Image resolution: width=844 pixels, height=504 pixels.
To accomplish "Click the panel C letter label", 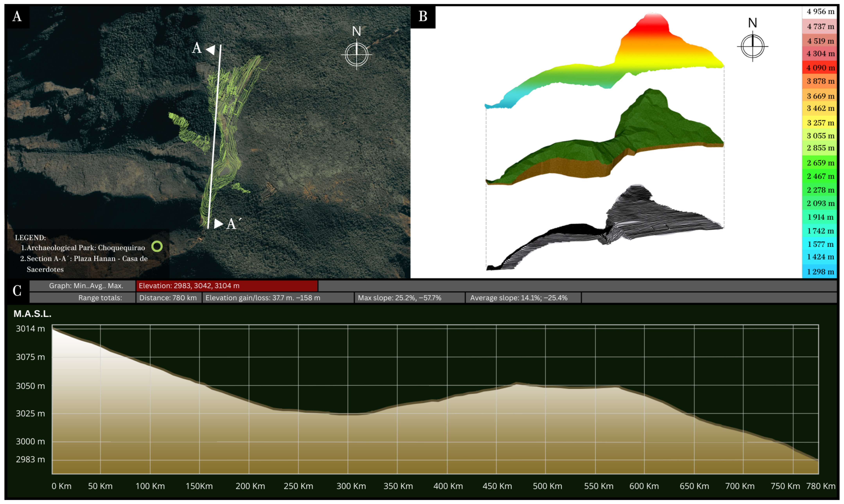I will point(17,291).
